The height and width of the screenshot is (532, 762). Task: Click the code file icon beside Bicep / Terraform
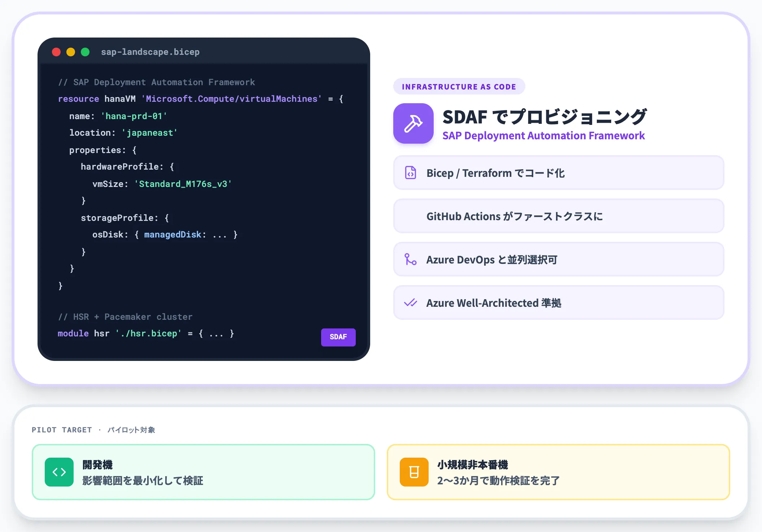411,173
